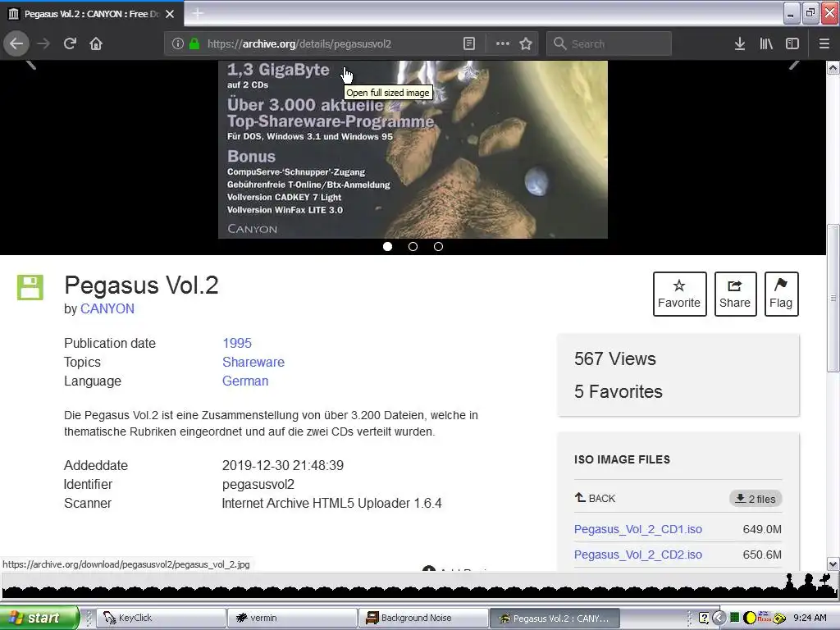The height and width of the screenshot is (630, 840).
Task: Open the Downloads panel
Action: pyautogui.click(x=739, y=43)
